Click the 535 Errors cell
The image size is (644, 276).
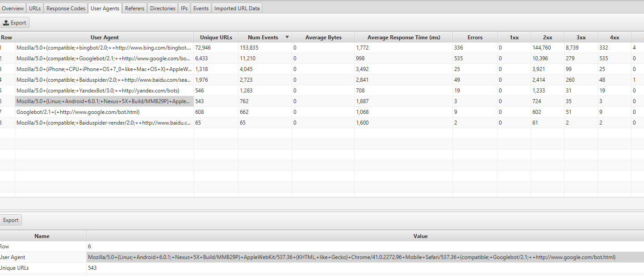(x=475, y=58)
